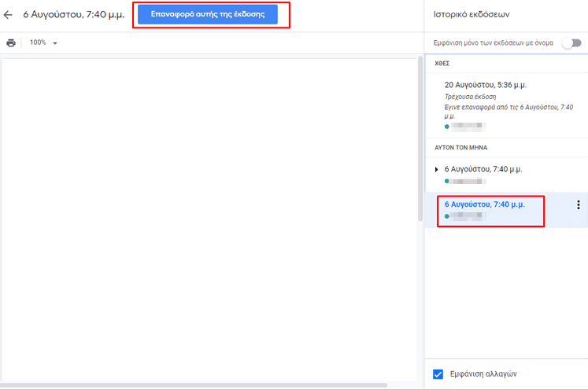588x390 pixels.
Task: Click the 'ΑΥΤΟΝ ΤΟΝ ΜΗΝΑ' section header
Action: (460, 148)
